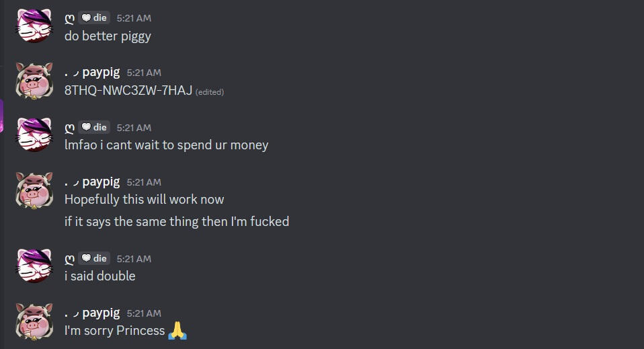Click pig avatar next to 8THQ code message
This screenshot has height=349, width=644.
(34, 81)
